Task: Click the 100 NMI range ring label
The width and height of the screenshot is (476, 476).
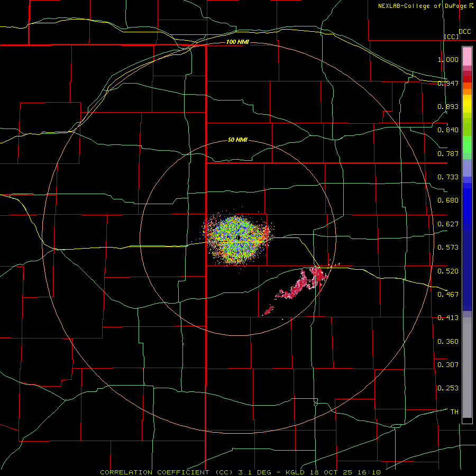Action: pos(237,42)
